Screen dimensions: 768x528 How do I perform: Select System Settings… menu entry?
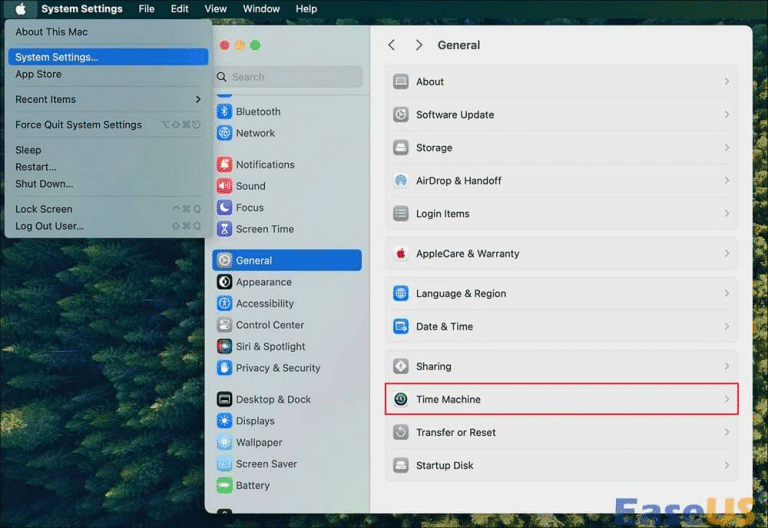pyautogui.click(x=108, y=57)
